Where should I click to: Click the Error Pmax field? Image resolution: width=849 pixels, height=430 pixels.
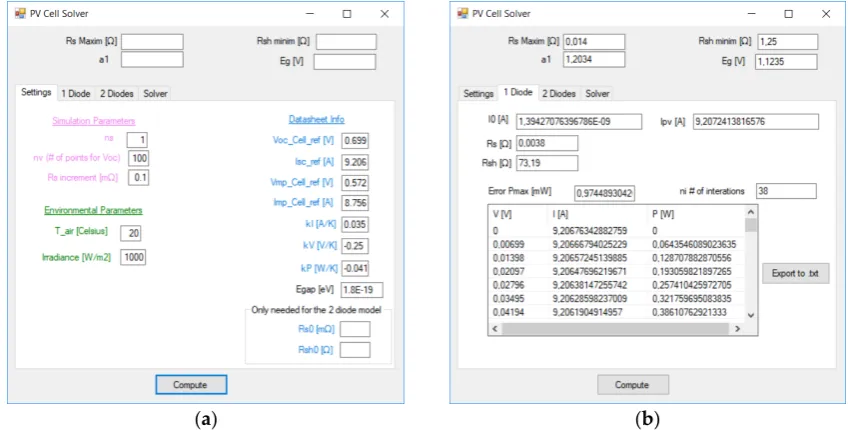point(605,193)
